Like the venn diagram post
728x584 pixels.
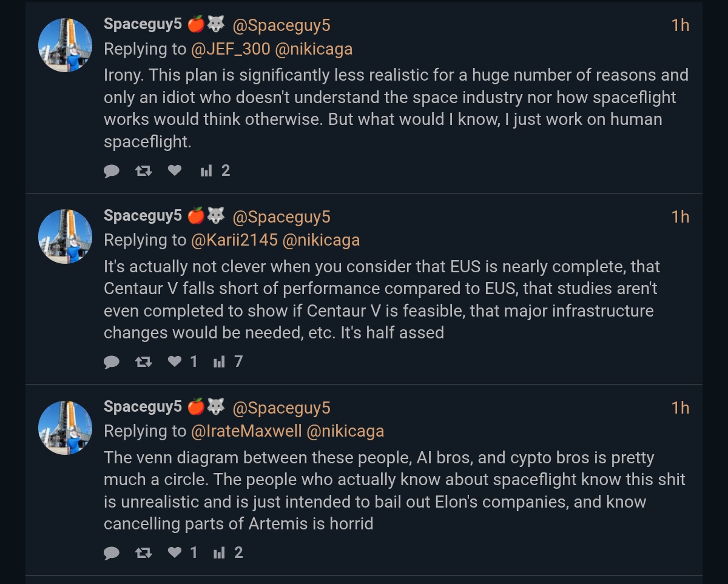(x=175, y=553)
